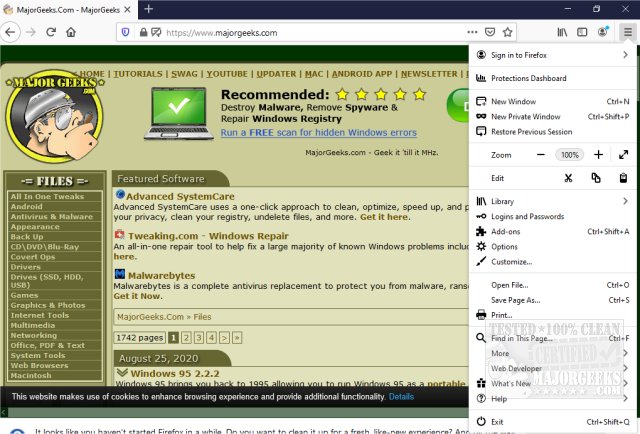Screen dimensions: 640x434
Task: Exit Firefox from the menu
Action: click(x=552, y=422)
